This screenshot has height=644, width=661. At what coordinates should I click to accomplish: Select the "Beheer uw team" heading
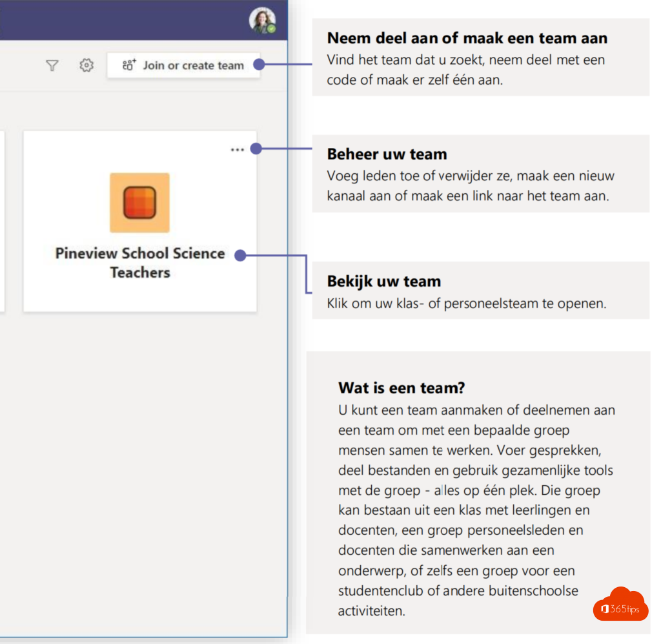click(x=387, y=154)
